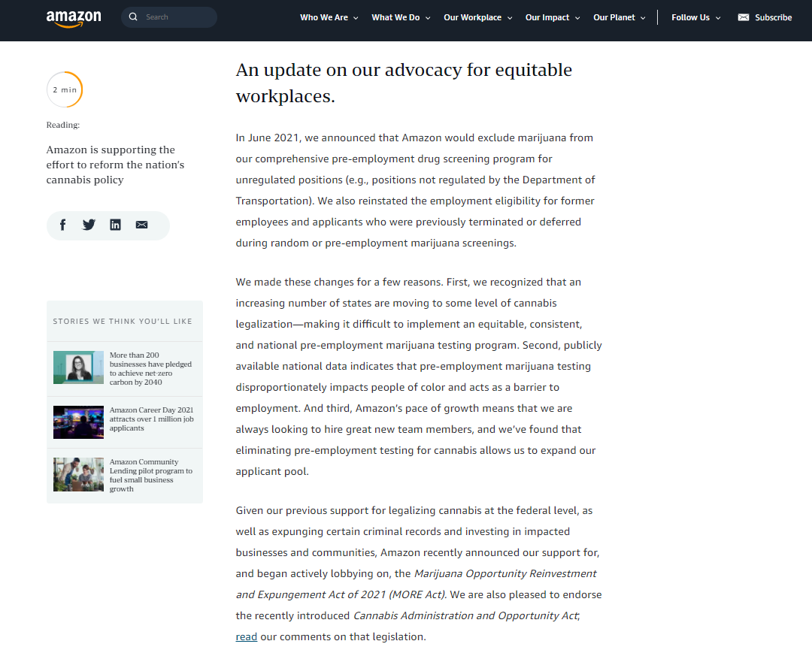This screenshot has height=650, width=812.
Task: Click the Amazon logo in header
Action: [x=74, y=18]
